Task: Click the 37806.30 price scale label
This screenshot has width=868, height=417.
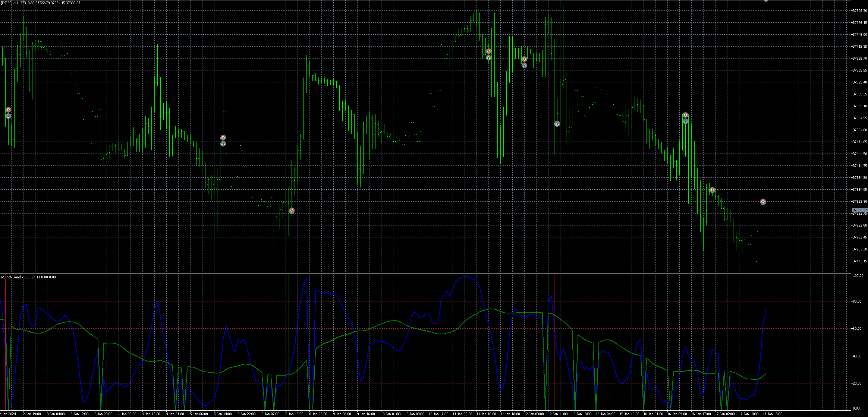Action: [860, 11]
